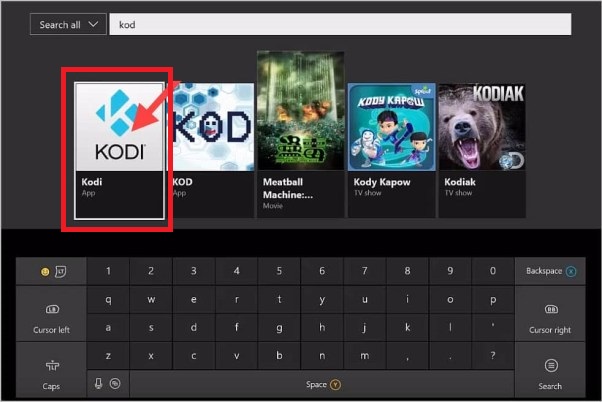Select the KOD app result
The width and height of the screenshot is (602, 402).
coord(210,148)
